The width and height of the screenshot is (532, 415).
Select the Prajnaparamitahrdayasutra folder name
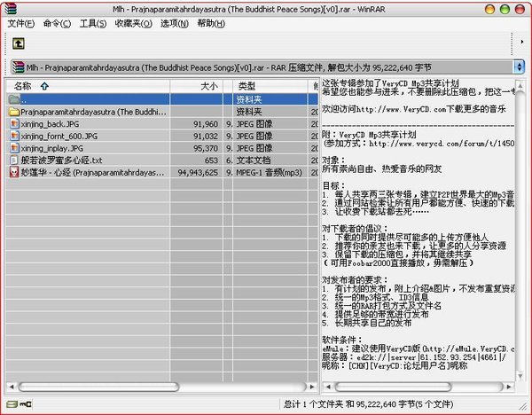pos(94,112)
